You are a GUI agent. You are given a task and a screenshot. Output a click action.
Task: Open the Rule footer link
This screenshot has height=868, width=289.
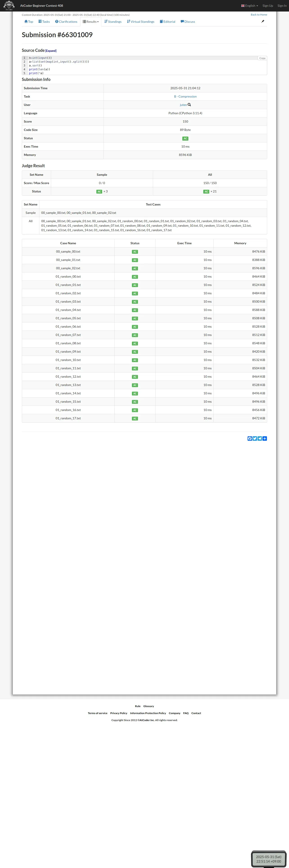(138, 706)
